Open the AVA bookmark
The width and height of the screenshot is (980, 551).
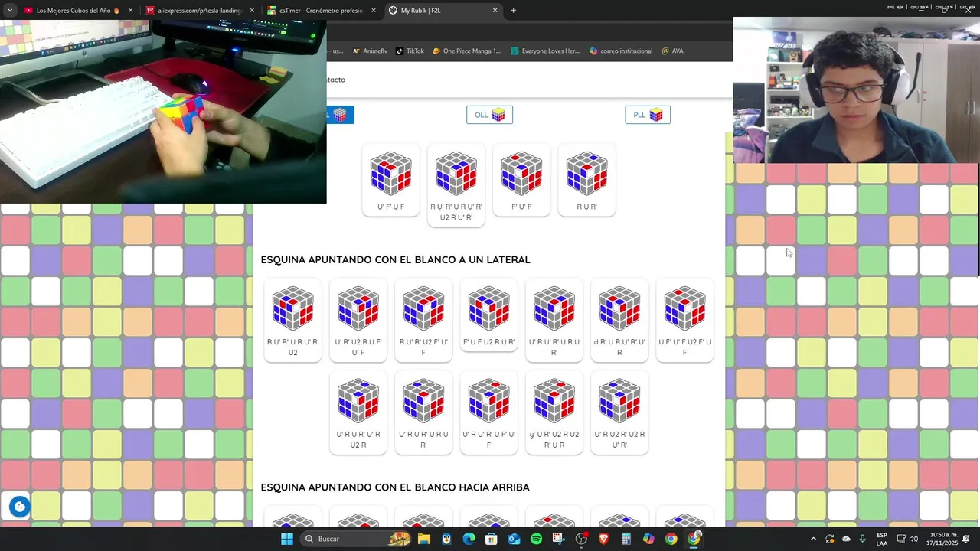[672, 51]
